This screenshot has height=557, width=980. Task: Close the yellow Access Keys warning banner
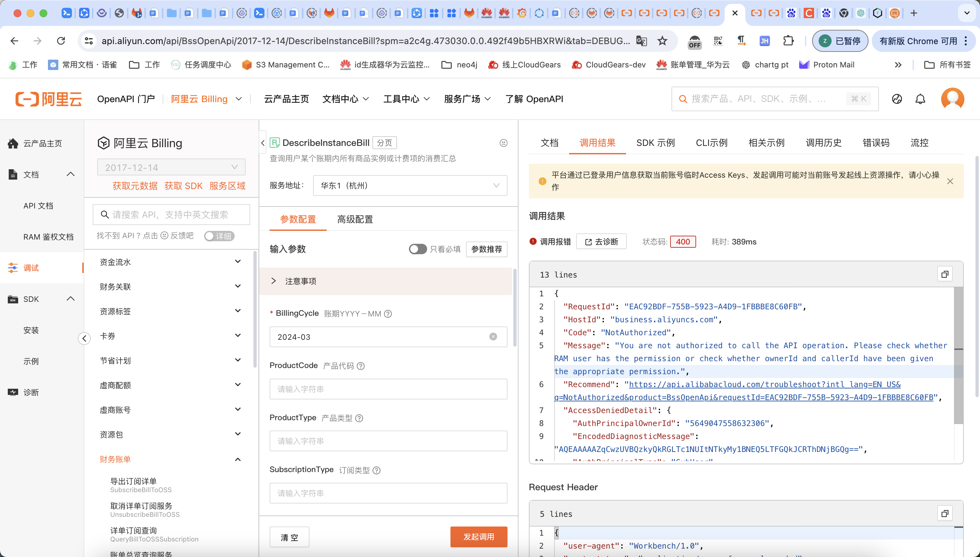950,181
